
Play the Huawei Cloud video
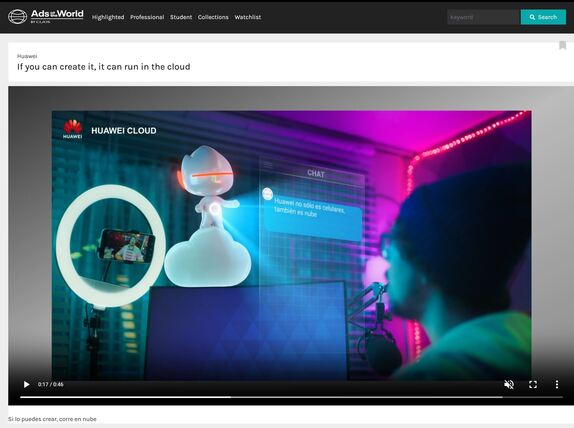point(26,384)
